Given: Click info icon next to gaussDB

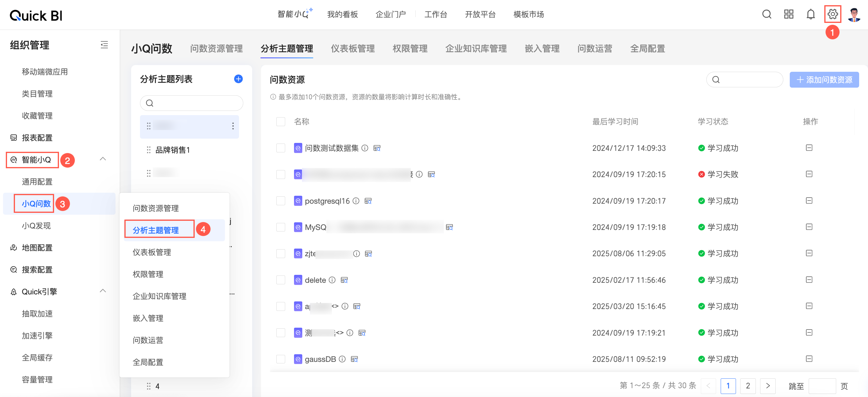Looking at the screenshot, I should point(342,359).
